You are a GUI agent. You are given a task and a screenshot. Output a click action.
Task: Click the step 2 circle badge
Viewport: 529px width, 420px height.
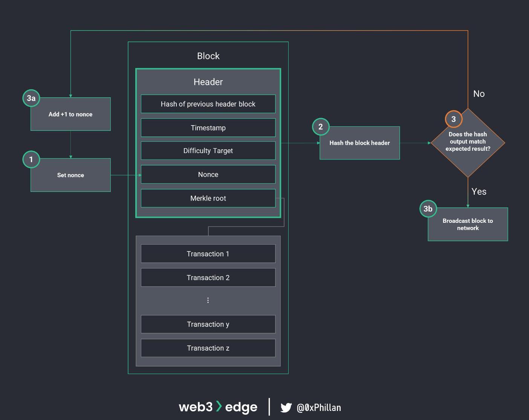point(321,127)
